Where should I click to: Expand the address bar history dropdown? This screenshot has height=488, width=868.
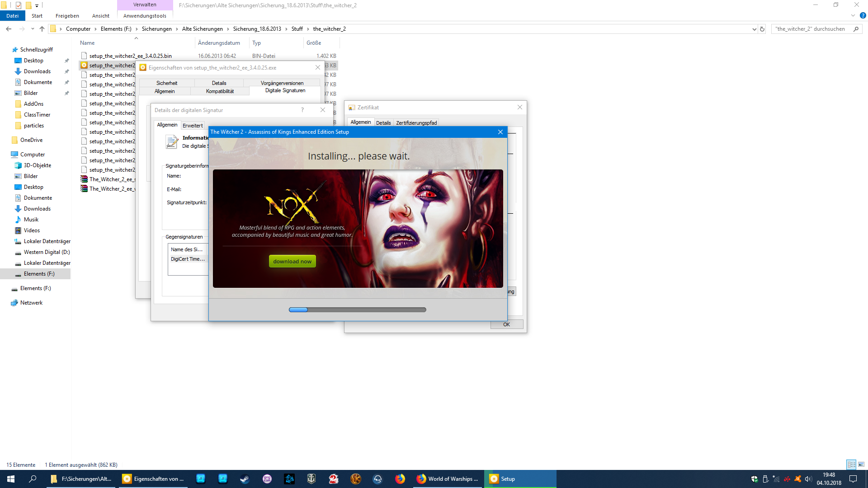(754, 29)
